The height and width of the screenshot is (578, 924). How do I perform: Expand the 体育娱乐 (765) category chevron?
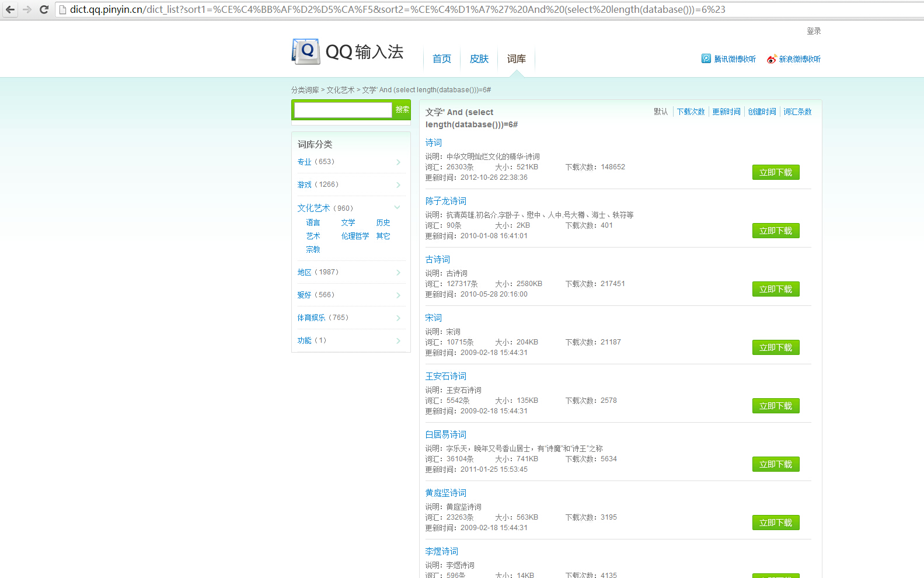pyautogui.click(x=398, y=318)
